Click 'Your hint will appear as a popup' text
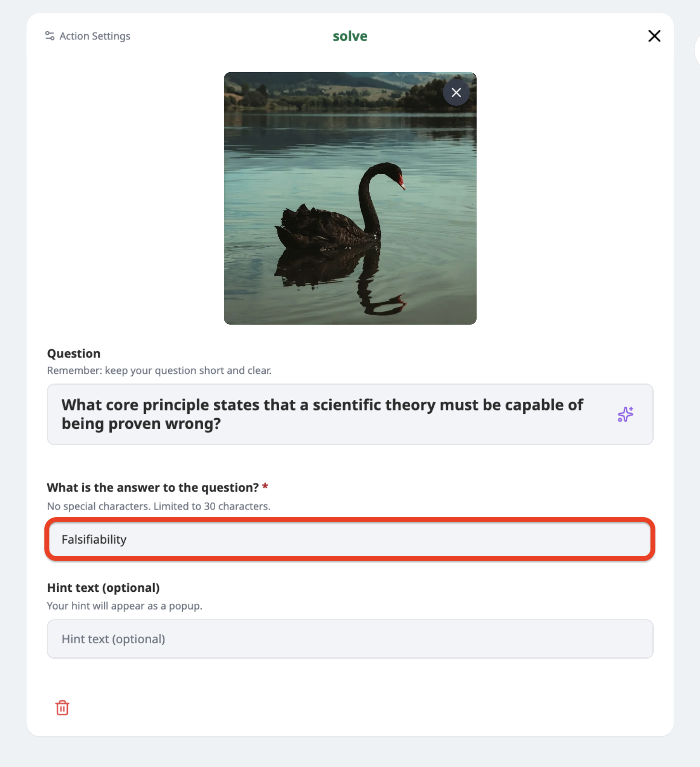 point(125,606)
